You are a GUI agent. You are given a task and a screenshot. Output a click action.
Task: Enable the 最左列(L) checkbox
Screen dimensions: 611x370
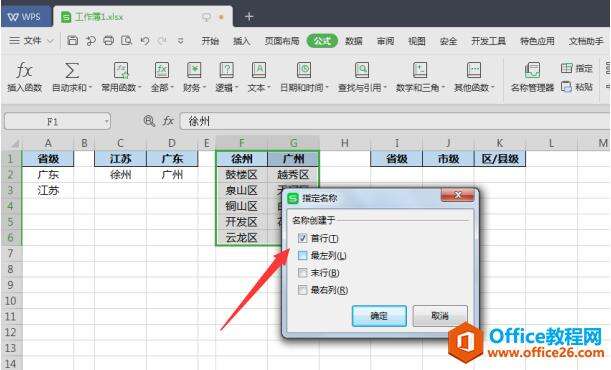[302, 255]
